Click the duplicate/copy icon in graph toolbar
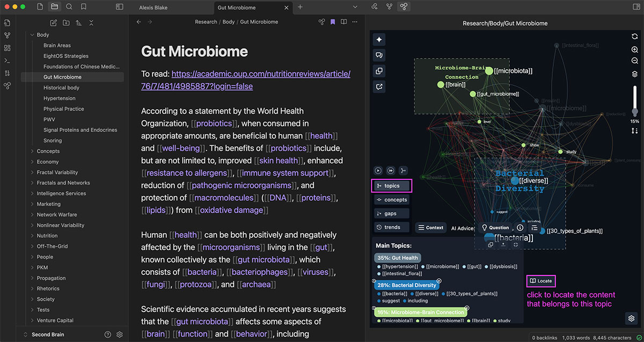 click(379, 70)
